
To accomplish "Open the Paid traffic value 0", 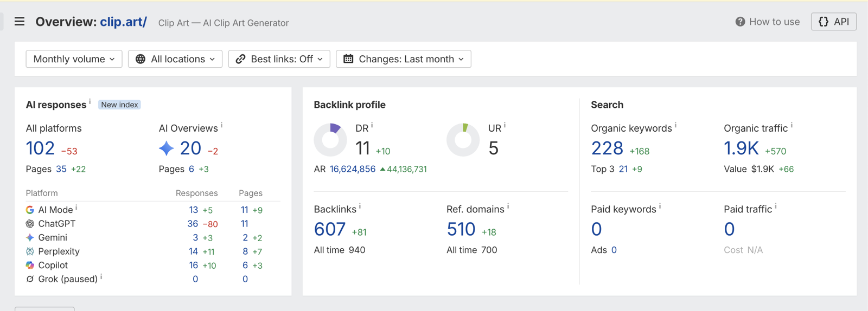I will click(729, 229).
